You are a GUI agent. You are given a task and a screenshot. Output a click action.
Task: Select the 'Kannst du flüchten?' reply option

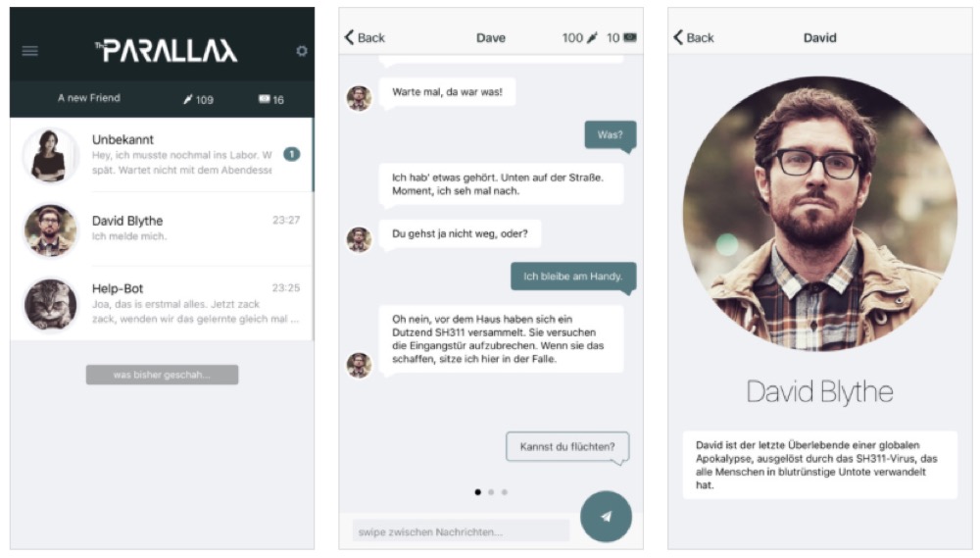(566, 446)
